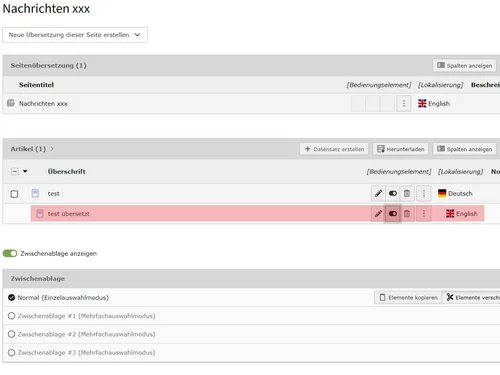Tick the checkbox for the "test" record

14,194
